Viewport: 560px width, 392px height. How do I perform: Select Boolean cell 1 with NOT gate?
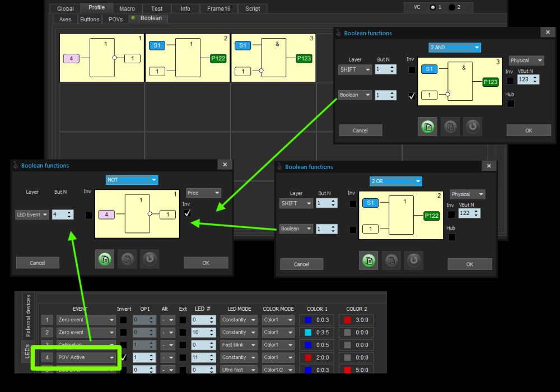[x=101, y=58]
